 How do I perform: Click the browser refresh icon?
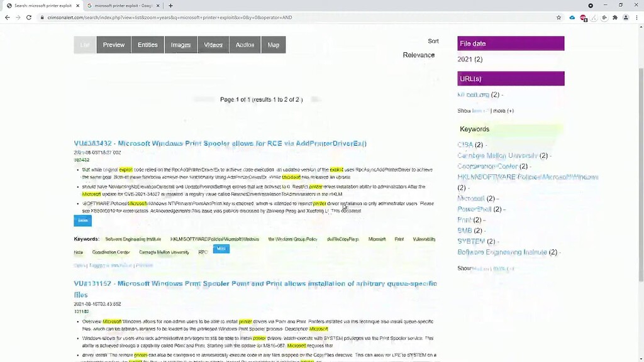29,18
